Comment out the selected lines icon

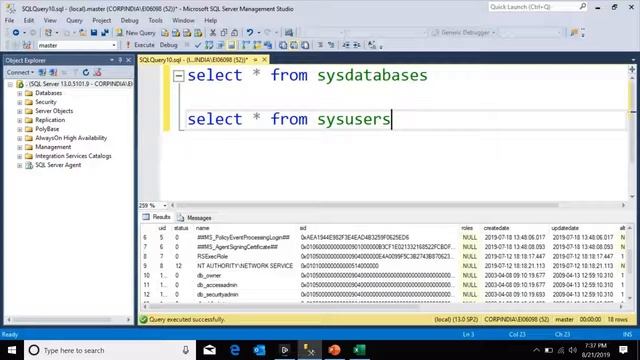tap(320, 45)
